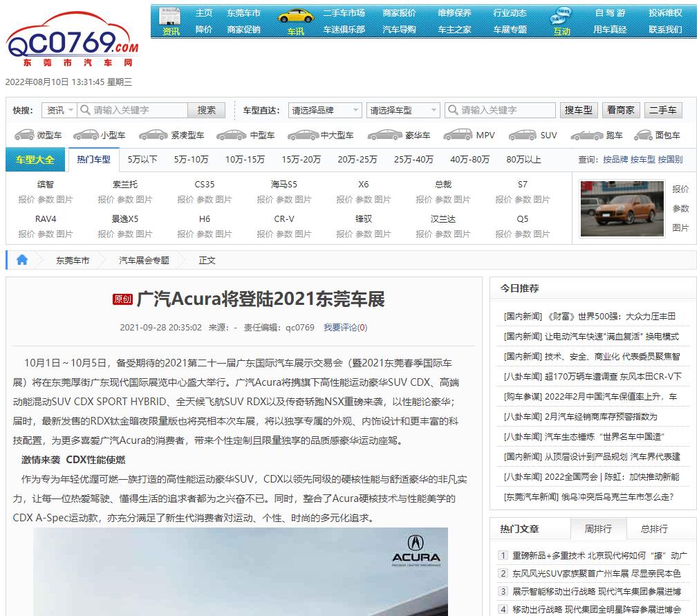Click 参数 beside the SUV thumbnail
This screenshot has height=616, width=699.
[680, 209]
